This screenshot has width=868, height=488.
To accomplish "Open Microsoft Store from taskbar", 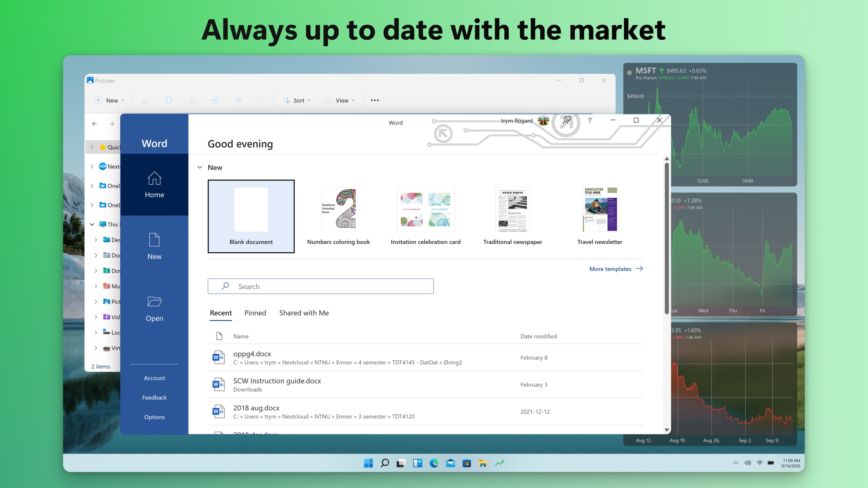I will click(x=467, y=463).
